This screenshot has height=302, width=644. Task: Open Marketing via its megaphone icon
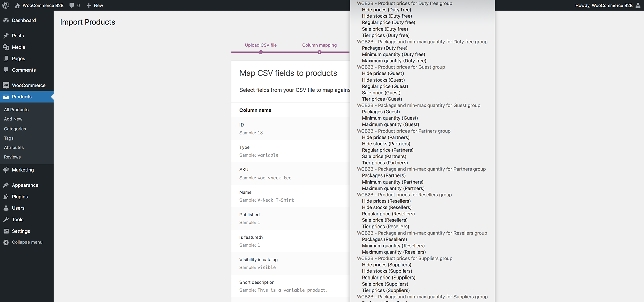point(7,170)
